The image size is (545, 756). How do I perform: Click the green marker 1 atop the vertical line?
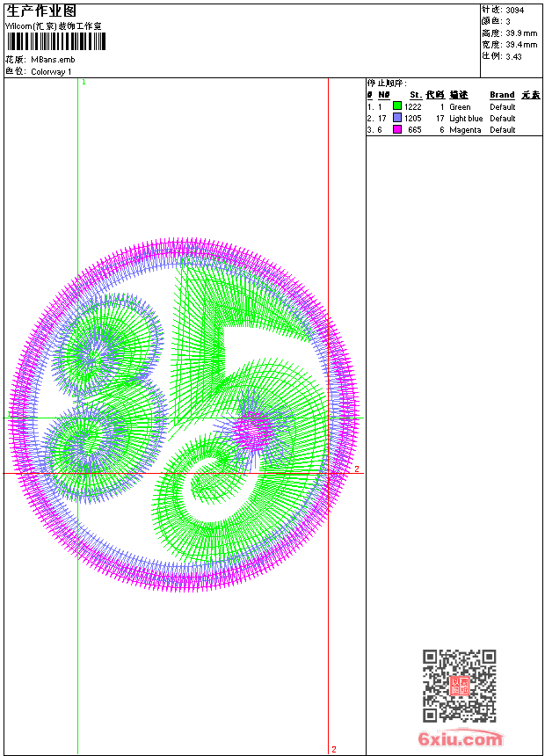(84, 82)
